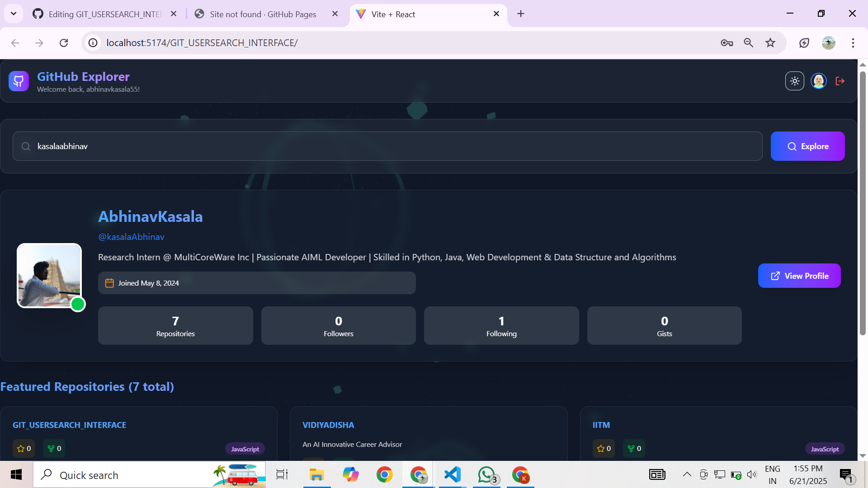
Task: Bookmark this page with star icon
Action: coord(770,43)
